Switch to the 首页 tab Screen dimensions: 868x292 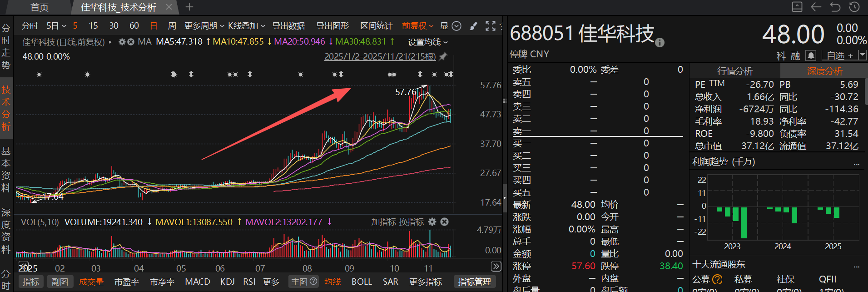tap(40, 7)
